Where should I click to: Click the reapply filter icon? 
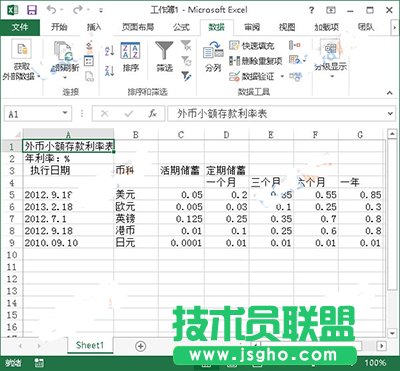[x=186, y=60]
